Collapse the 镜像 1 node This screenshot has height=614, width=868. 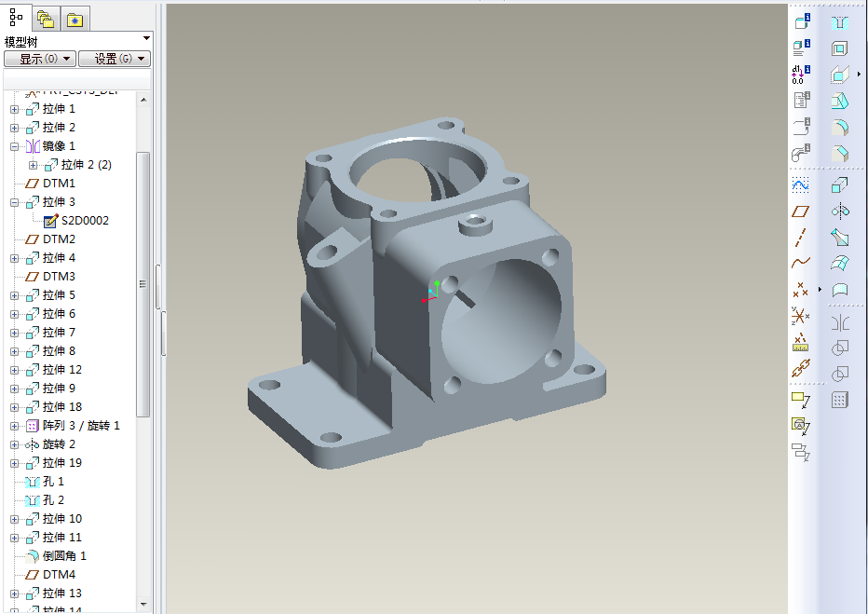14,146
